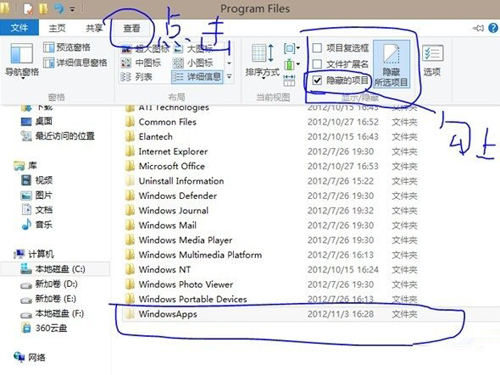Viewport: 500px width, 375px height.
Task: Expand the layout gallery more arrow
Action: (x=229, y=77)
